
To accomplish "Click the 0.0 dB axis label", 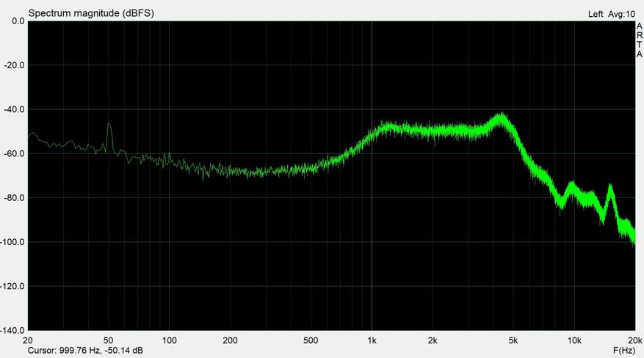I will point(18,21).
